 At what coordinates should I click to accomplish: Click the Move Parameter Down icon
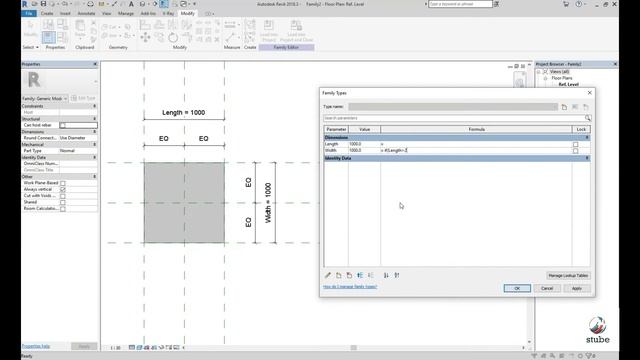371,276
